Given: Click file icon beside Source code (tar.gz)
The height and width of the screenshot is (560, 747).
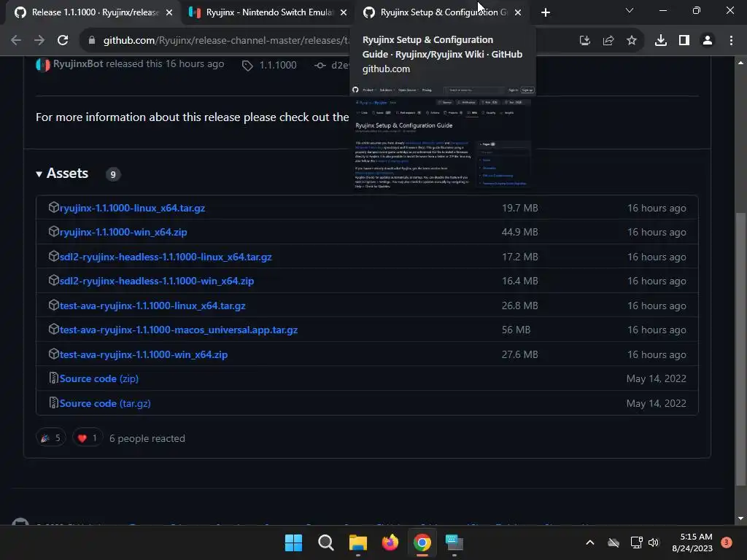Looking at the screenshot, I should tap(54, 402).
